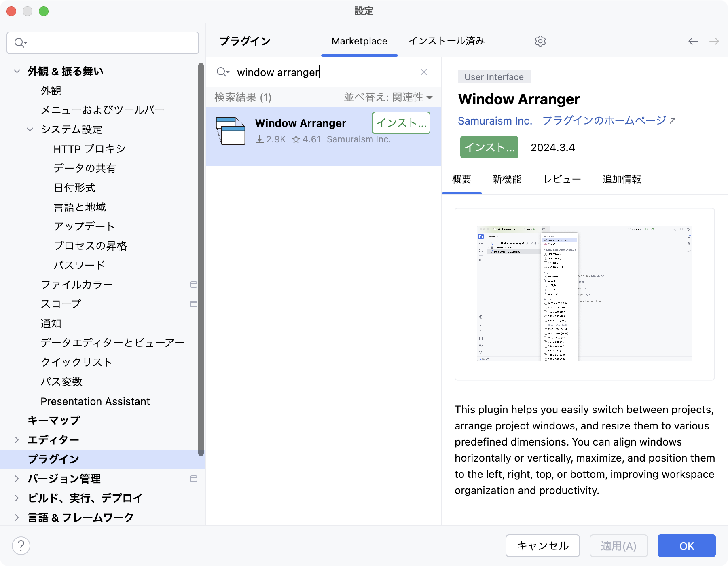Screen dimensions: 728x566
Task: Open キーマップ settings
Action: pos(54,420)
